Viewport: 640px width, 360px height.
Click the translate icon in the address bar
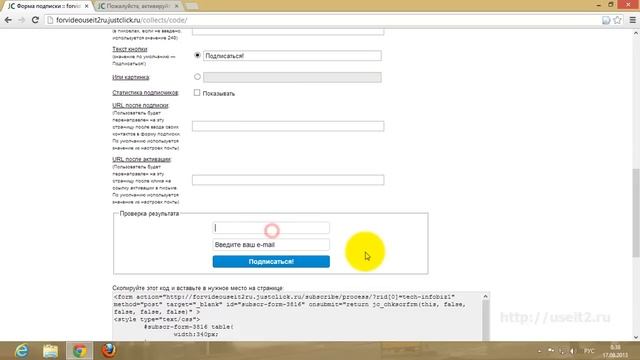pyautogui.click(x=606, y=20)
